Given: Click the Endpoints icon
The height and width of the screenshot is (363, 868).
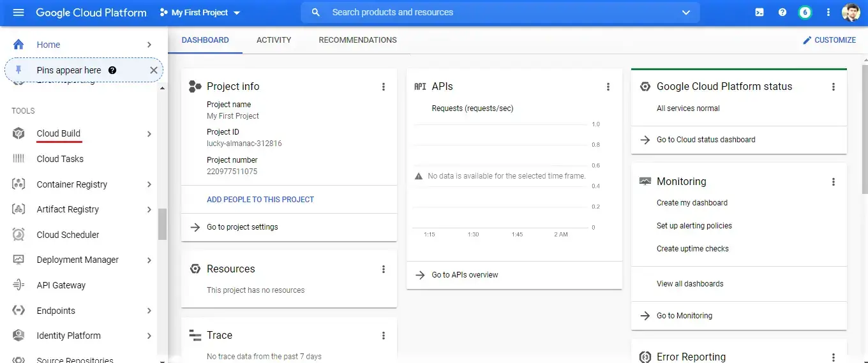Looking at the screenshot, I should pyautogui.click(x=19, y=311).
